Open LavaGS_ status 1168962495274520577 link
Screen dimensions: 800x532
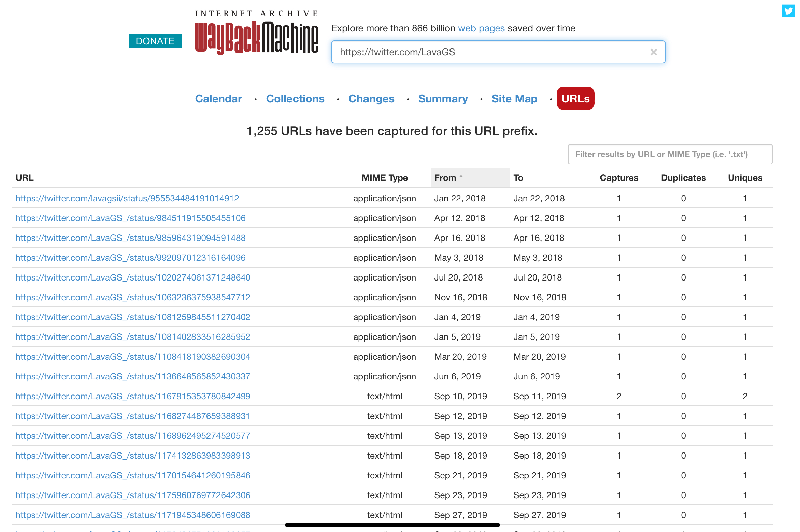point(133,436)
